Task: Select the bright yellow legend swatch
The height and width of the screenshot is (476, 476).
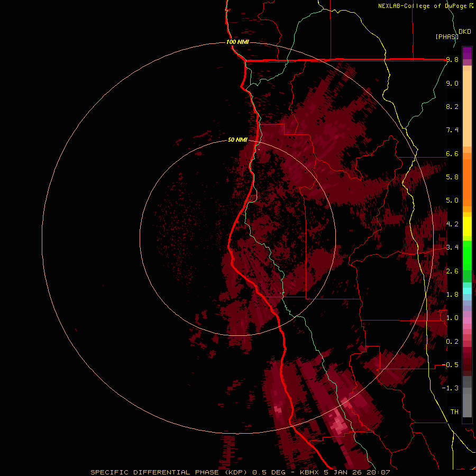Action: 467,226
